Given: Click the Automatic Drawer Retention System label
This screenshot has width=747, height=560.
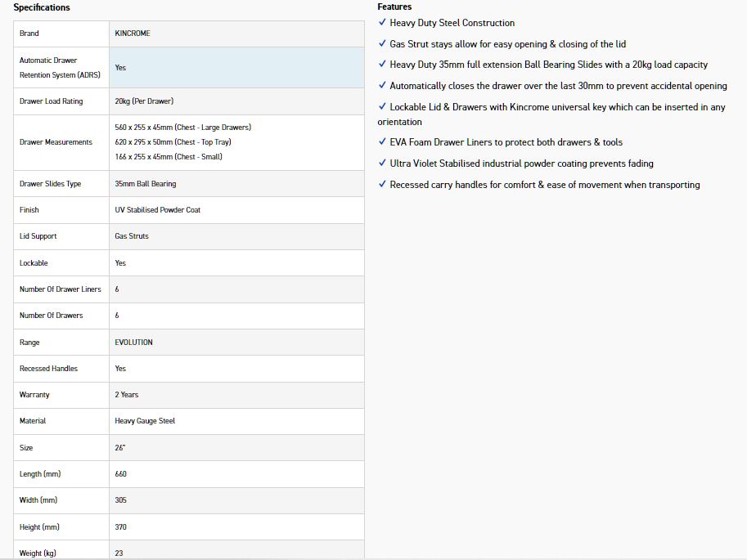Looking at the screenshot, I should [59, 68].
